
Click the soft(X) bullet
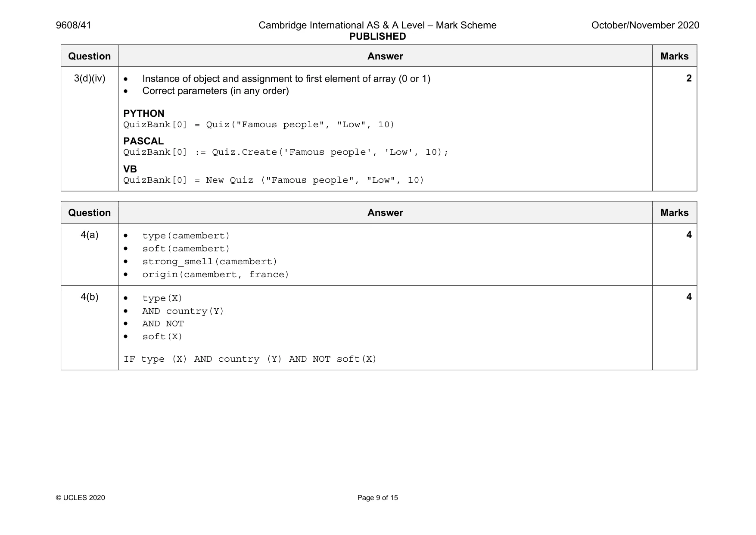162,337
